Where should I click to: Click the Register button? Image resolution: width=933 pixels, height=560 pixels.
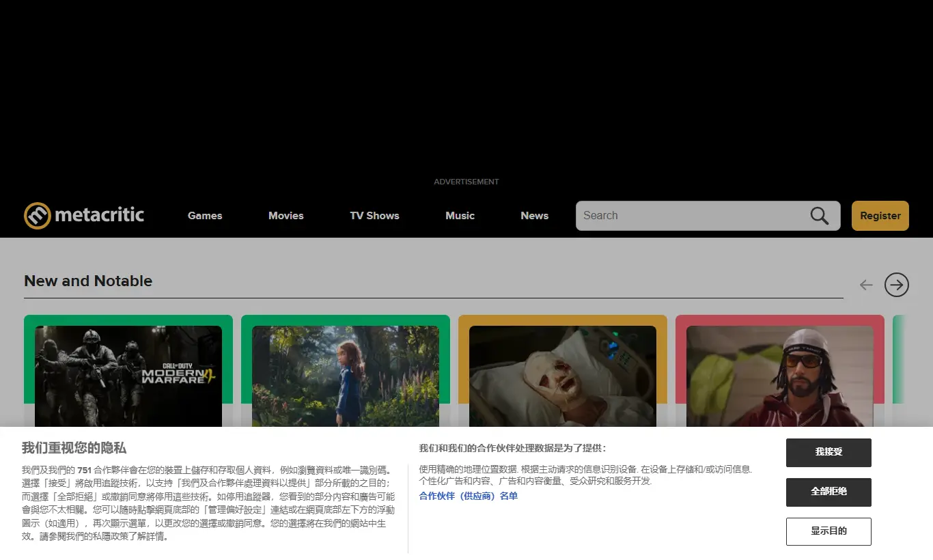880,216
